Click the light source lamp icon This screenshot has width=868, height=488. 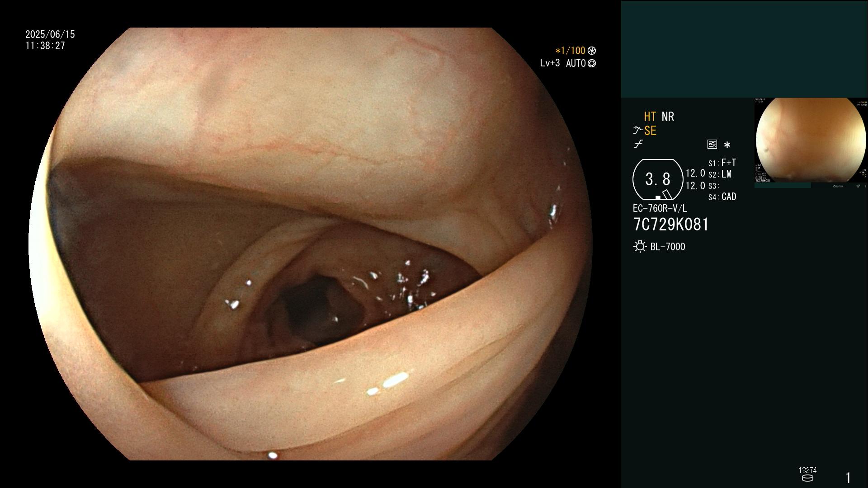point(640,247)
